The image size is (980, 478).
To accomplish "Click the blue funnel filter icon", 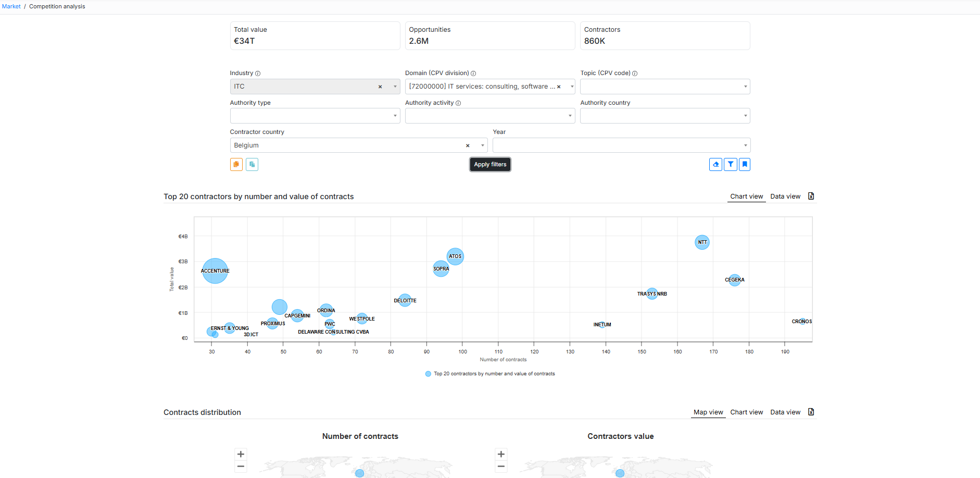I will pos(731,164).
